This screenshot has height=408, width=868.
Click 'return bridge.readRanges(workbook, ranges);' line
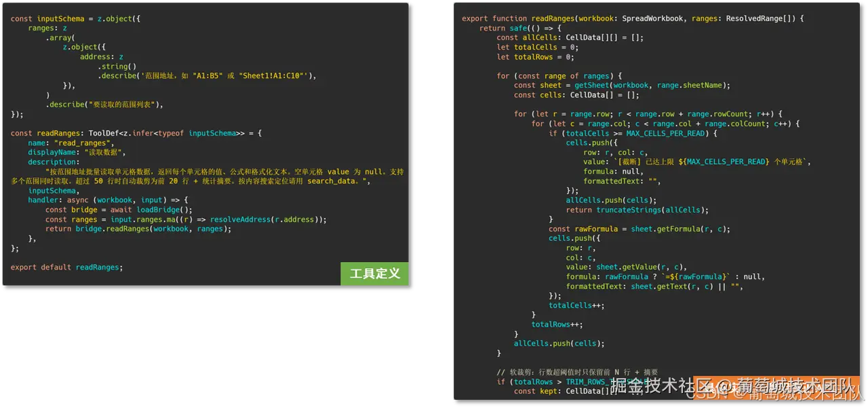pos(139,229)
